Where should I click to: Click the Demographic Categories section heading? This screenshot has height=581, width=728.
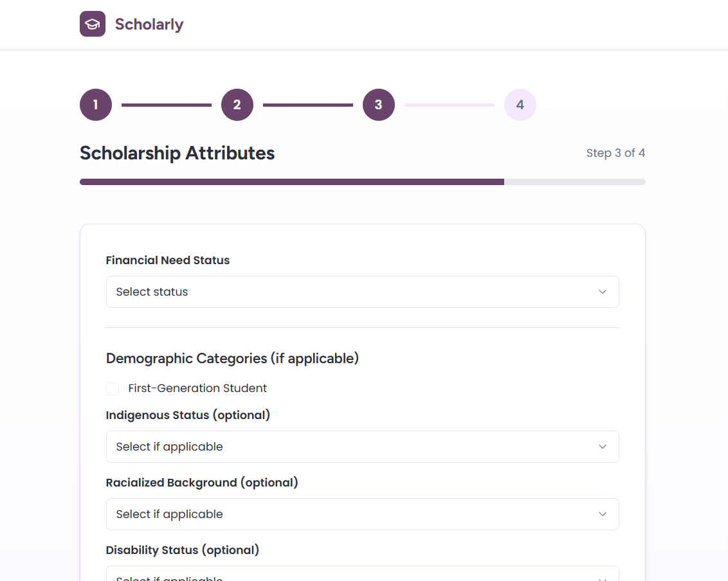[x=232, y=358]
